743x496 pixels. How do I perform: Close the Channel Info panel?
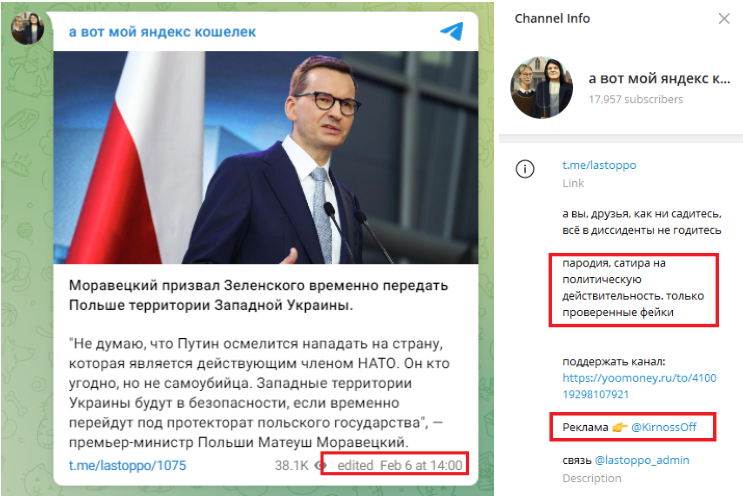coord(724,18)
